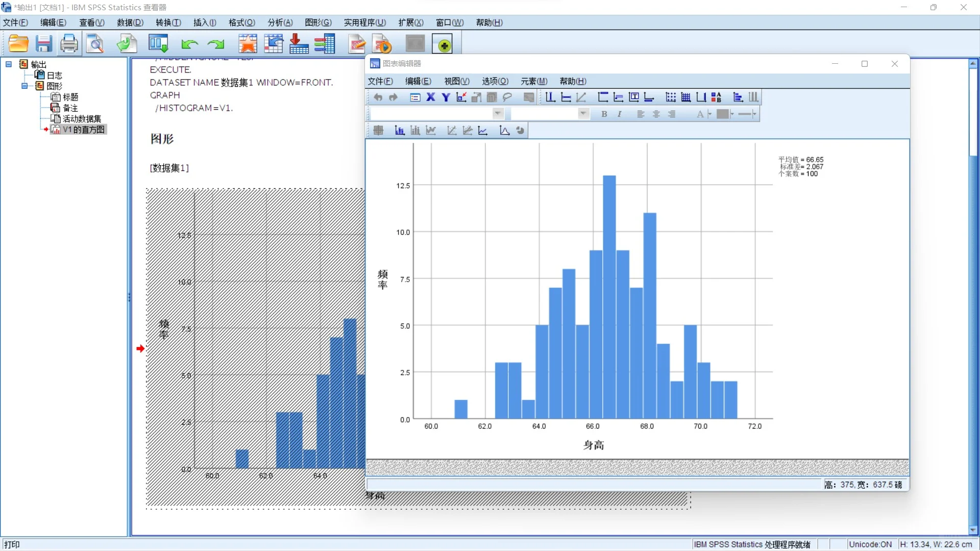This screenshot has width=980, height=551.
Task: Select the 日志 item in outline
Action: (x=54, y=75)
